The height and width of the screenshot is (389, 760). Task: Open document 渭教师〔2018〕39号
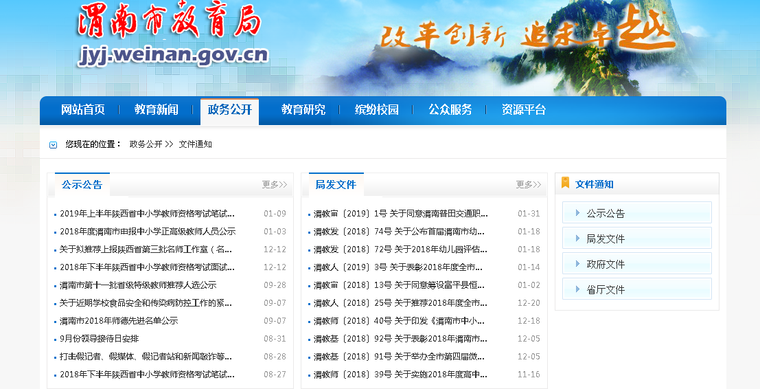pyautogui.click(x=400, y=374)
